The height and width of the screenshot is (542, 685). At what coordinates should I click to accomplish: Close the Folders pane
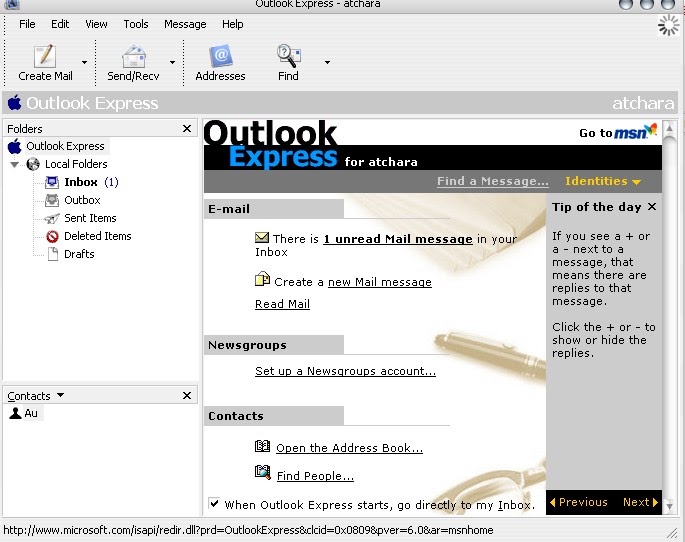(x=187, y=128)
